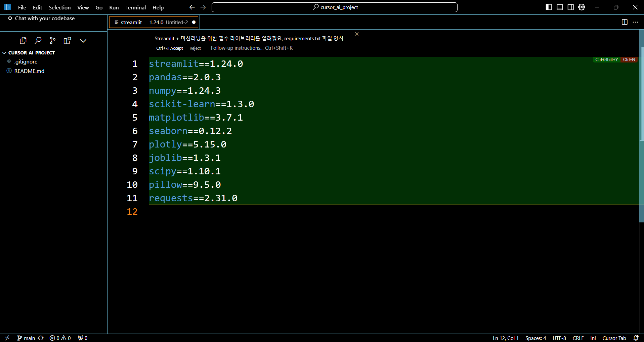Click Follow-up instructions field
The image size is (644, 342).
click(252, 48)
